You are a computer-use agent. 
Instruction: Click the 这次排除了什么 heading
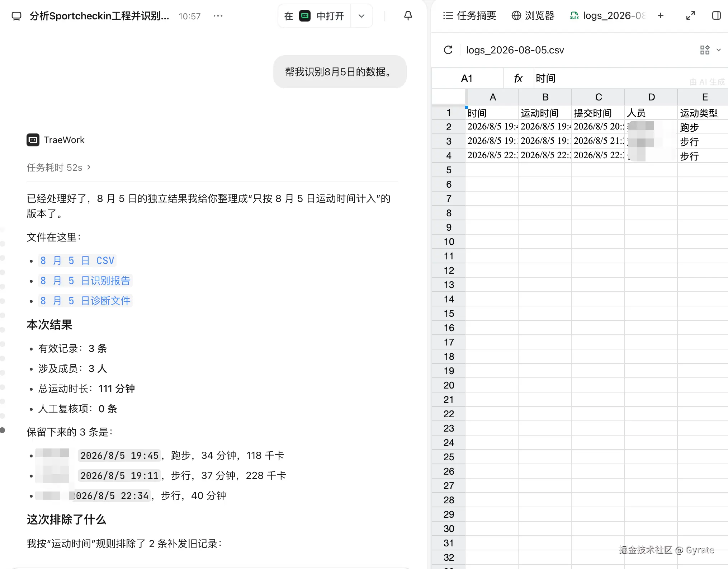click(x=66, y=519)
